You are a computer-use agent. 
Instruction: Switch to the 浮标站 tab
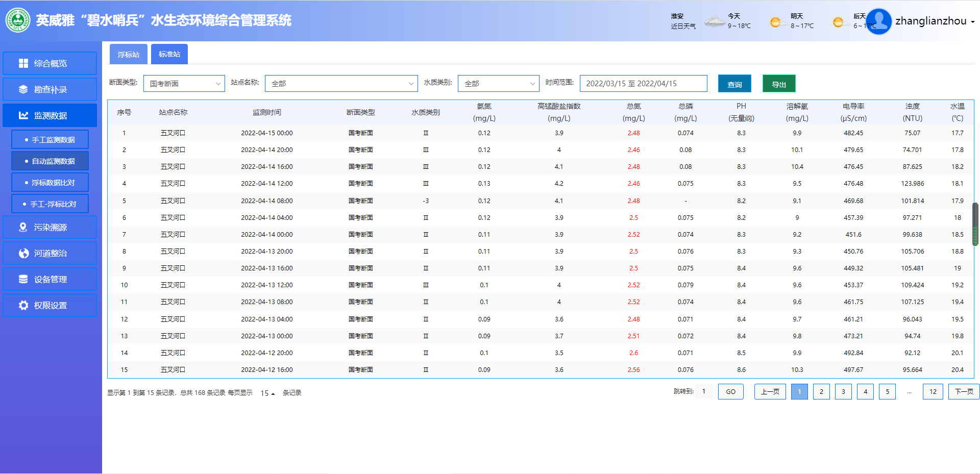129,55
